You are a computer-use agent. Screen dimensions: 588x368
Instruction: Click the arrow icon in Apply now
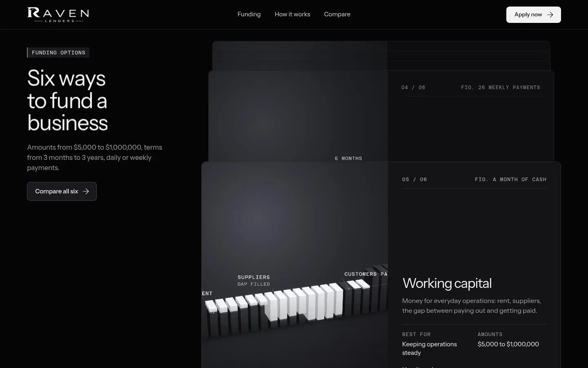click(x=550, y=15)
